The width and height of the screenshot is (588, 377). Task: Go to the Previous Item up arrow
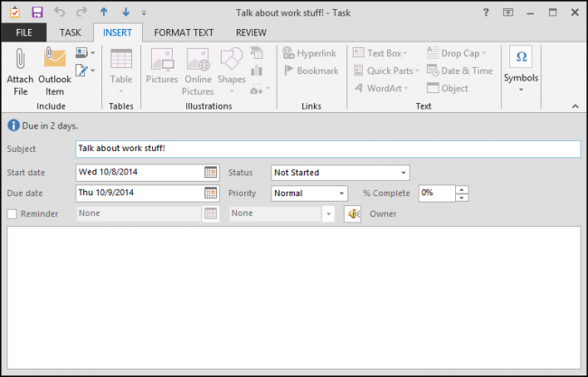(x=104, y=12)
